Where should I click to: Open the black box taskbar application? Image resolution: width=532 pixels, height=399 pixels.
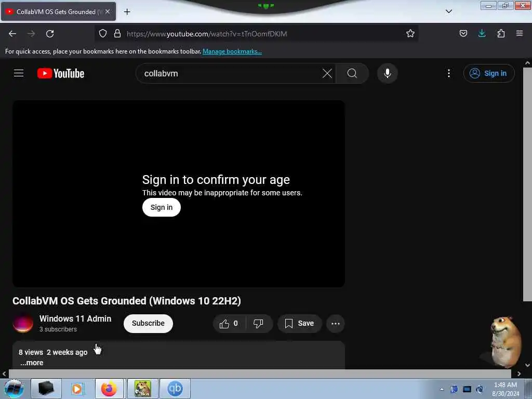(46, 389)
